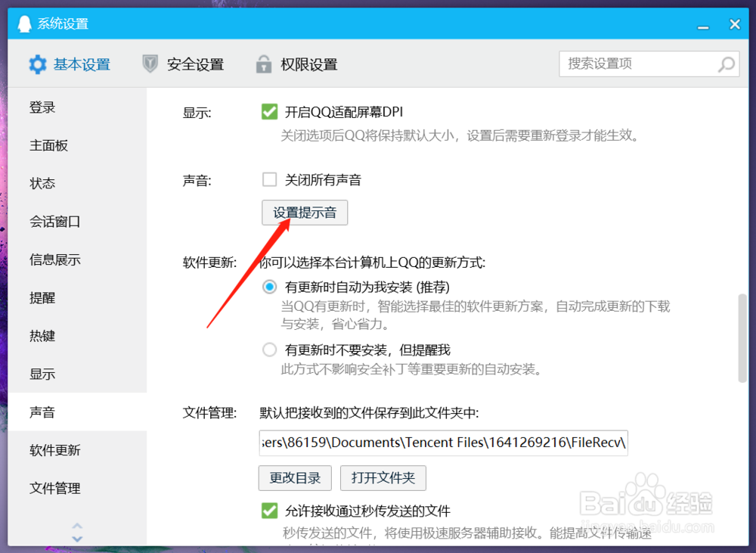The image size is (756, 553).
Task: Click the padlock icon of 权限设置
Action: tap(263, 64)
